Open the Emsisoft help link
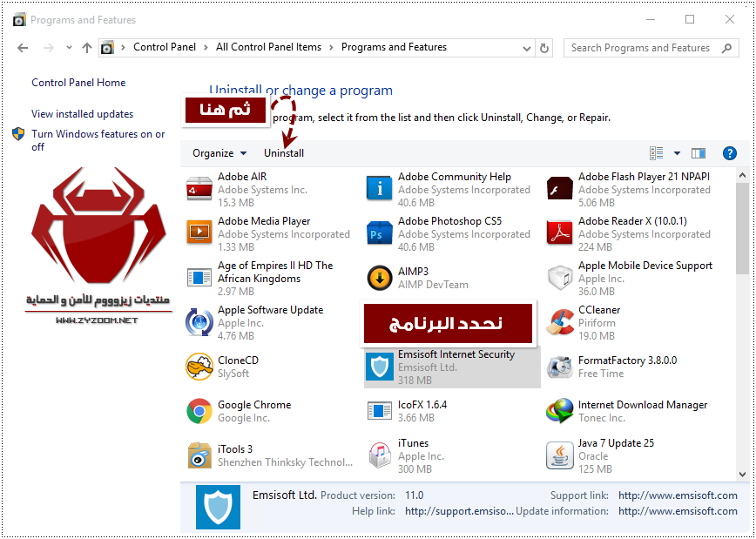Image resolution: width=756 pixels, height=539 pixels. pyautogui.click(x=460, y=511)
